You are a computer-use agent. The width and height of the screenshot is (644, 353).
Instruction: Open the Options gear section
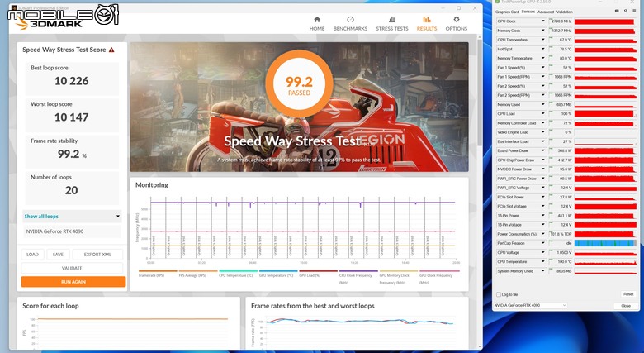(457, 24)
